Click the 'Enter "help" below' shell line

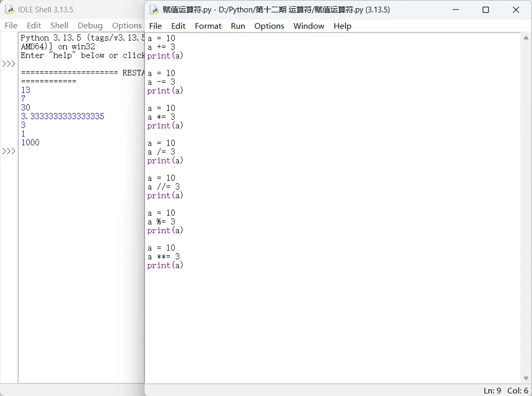82,55
